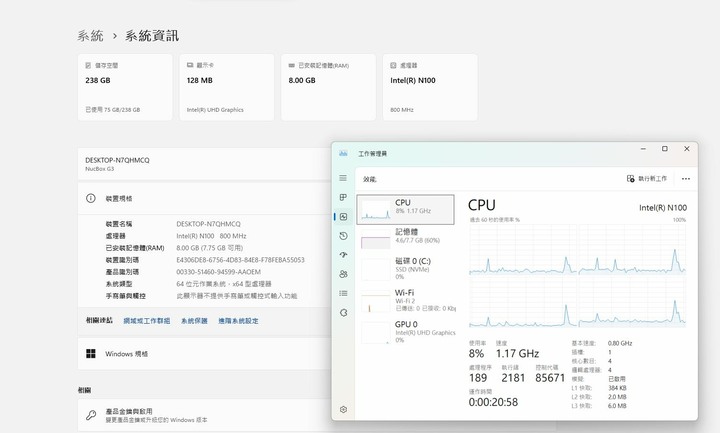Open App history icon in Task Manager sidebar

click(x=343, y=236)
